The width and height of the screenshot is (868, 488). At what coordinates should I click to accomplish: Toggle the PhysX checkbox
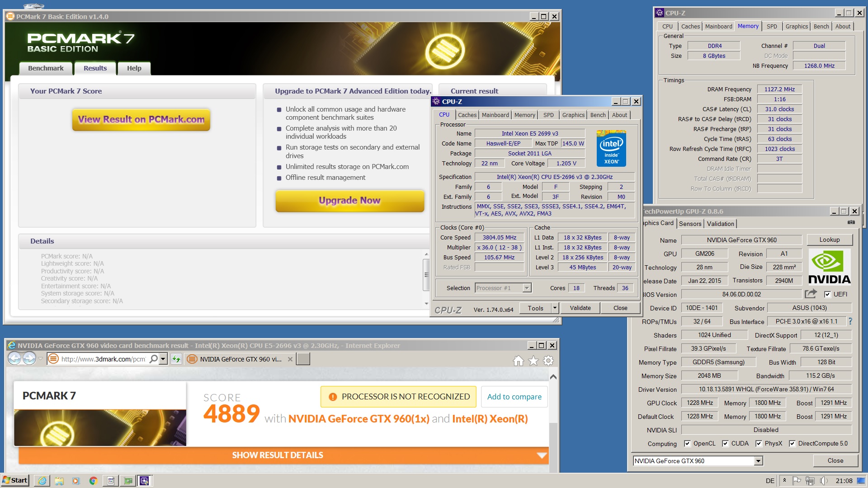(x=759, y=443)
